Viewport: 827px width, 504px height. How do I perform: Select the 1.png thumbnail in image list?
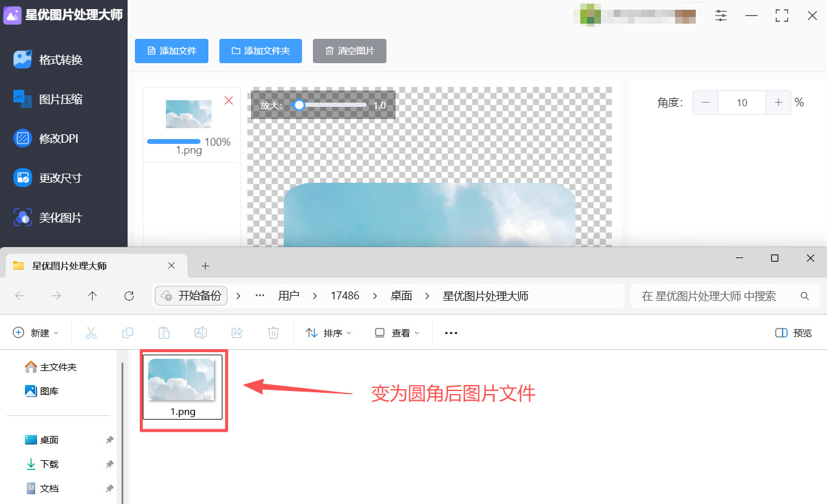tap(189, 114)
